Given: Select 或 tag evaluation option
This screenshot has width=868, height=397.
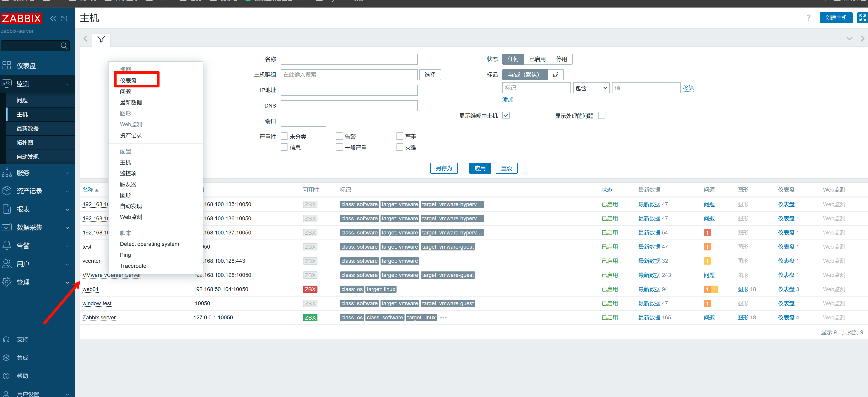Looking at the screenshot, I should 555,75.
